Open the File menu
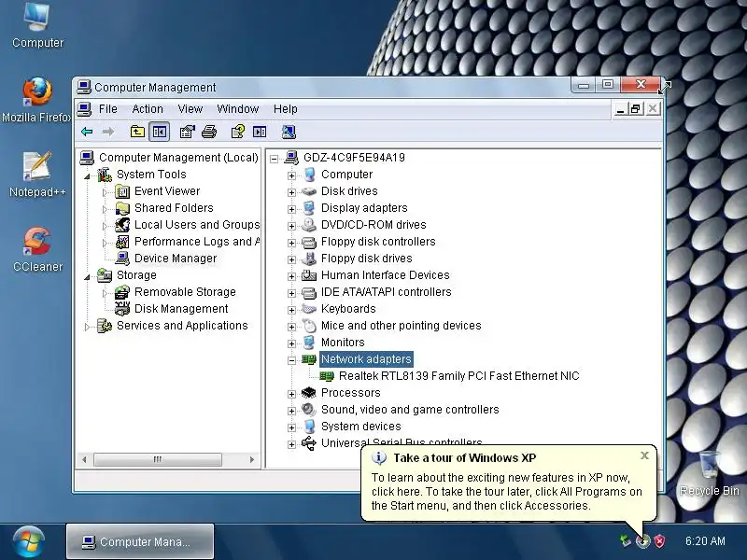The image size is (747, 560). pos(107,109)
